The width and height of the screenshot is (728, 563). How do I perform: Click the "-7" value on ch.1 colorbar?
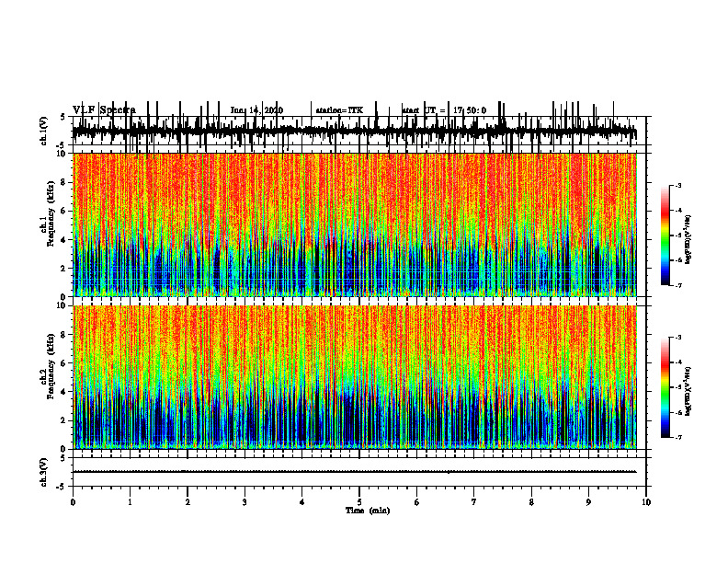[x=678, y=285]
